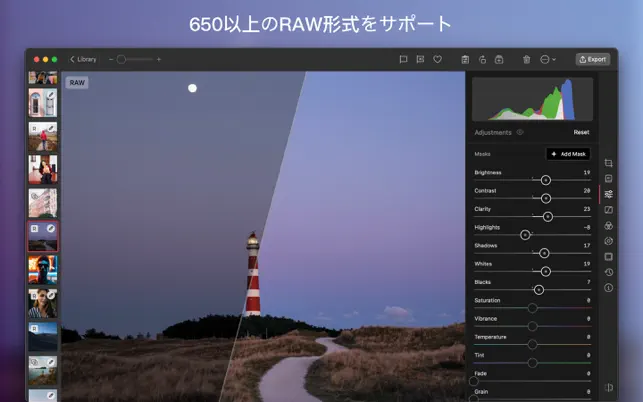Viewport: 643px width, 402px height.
Task: Click the Clarity value 23
Action: click(587, 209)
